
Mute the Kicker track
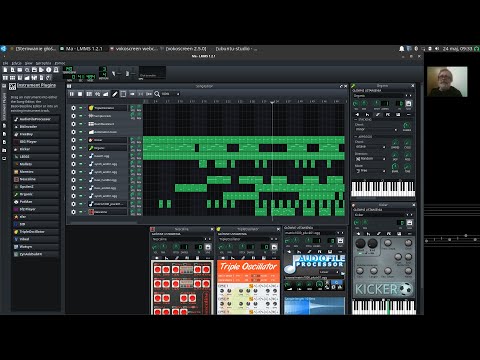pyautogui.click(x=80, y=140)
